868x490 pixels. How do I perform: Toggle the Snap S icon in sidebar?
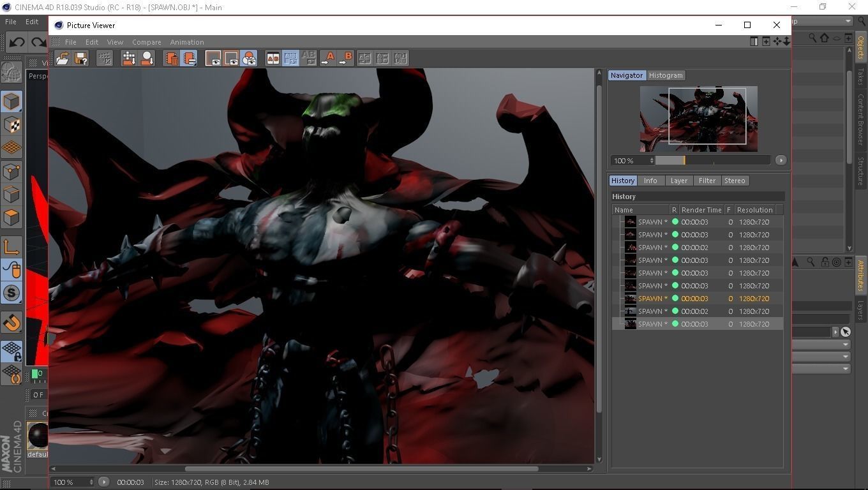tap(11, 293)
